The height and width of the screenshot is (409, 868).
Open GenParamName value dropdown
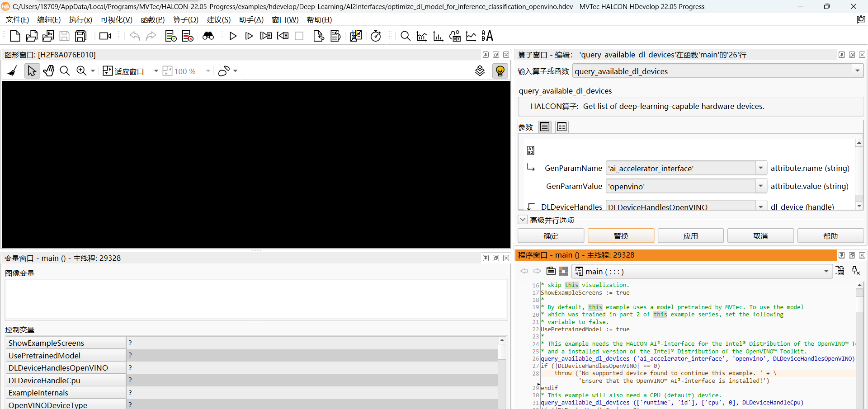tap(761, 168)
